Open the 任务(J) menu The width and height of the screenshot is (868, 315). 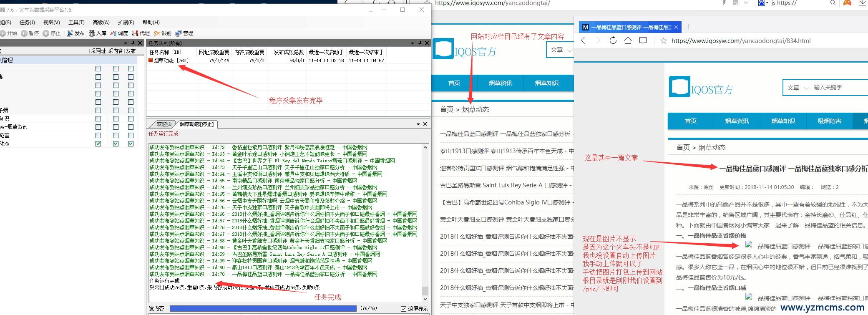[27, 22]
